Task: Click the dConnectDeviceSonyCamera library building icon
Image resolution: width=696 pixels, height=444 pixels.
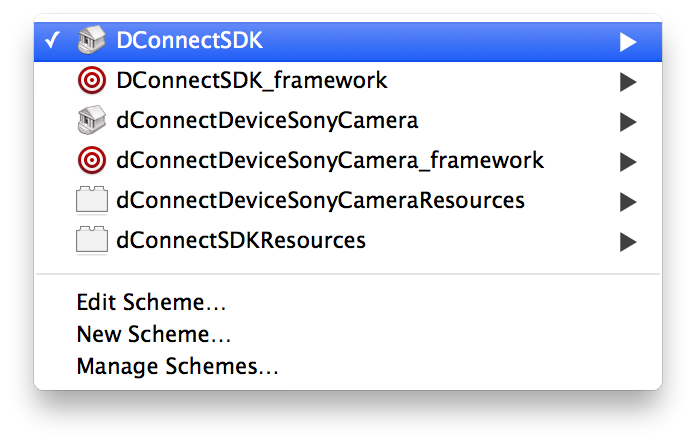Action: tap(92, 121)
